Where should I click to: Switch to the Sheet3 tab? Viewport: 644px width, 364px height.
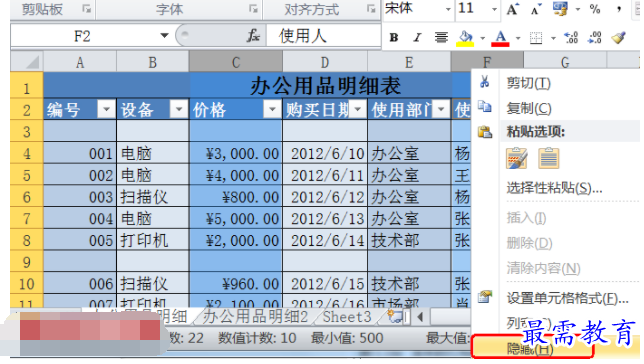[x=347, y=317]
